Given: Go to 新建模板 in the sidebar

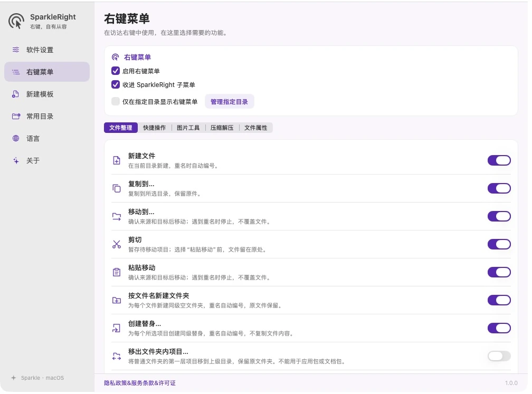Looking at the screenshot, I should [x=47, y=94].
